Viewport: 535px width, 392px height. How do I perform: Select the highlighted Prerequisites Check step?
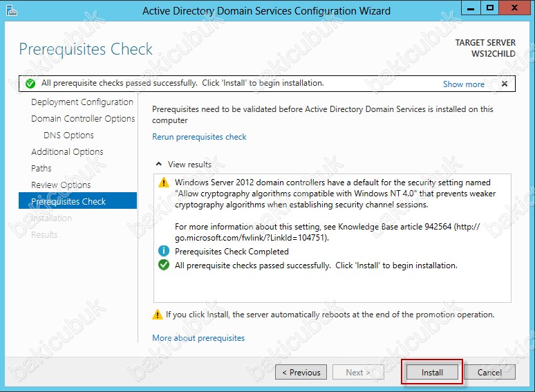coord(78,200)
